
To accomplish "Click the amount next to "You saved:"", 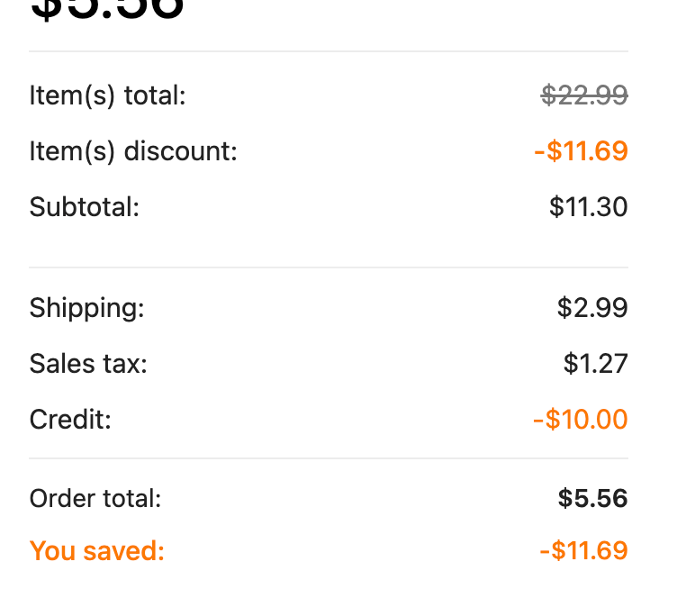I will (583, 550).
